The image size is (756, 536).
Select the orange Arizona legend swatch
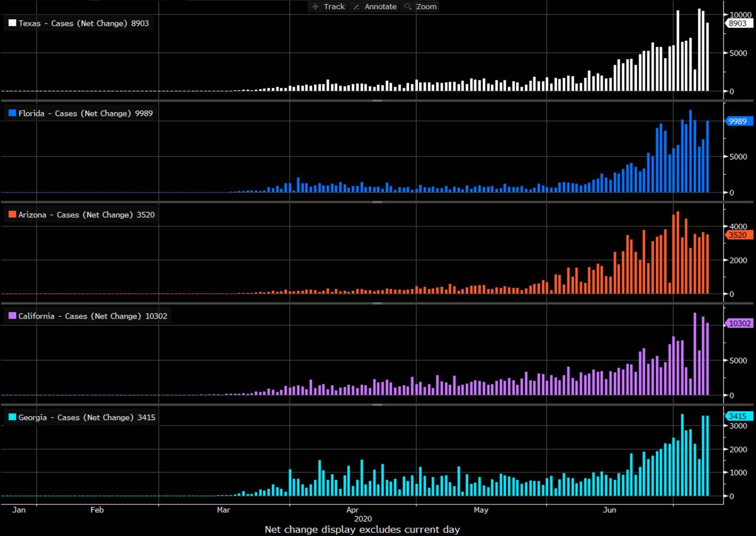coord(12,214)
